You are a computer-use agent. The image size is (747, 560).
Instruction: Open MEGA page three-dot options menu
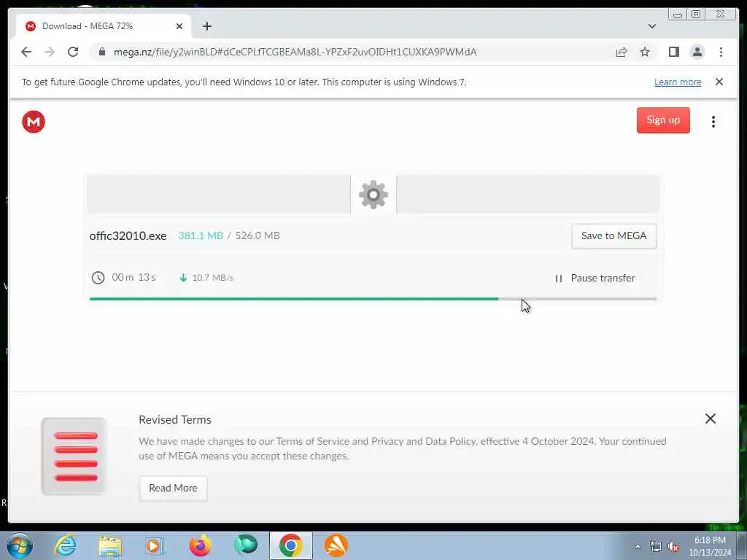713,122
